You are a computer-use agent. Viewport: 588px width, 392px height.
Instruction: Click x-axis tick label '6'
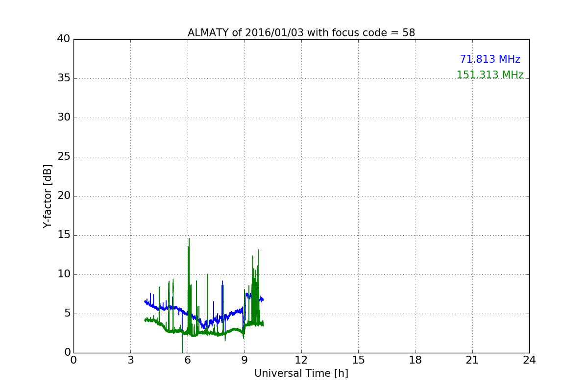click(x=187, y=360)
